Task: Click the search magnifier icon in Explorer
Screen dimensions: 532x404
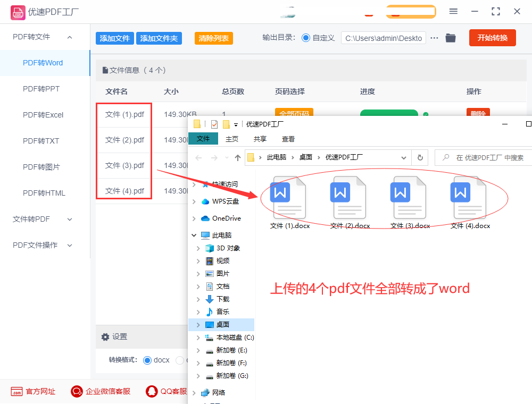Action: (446, 157)
